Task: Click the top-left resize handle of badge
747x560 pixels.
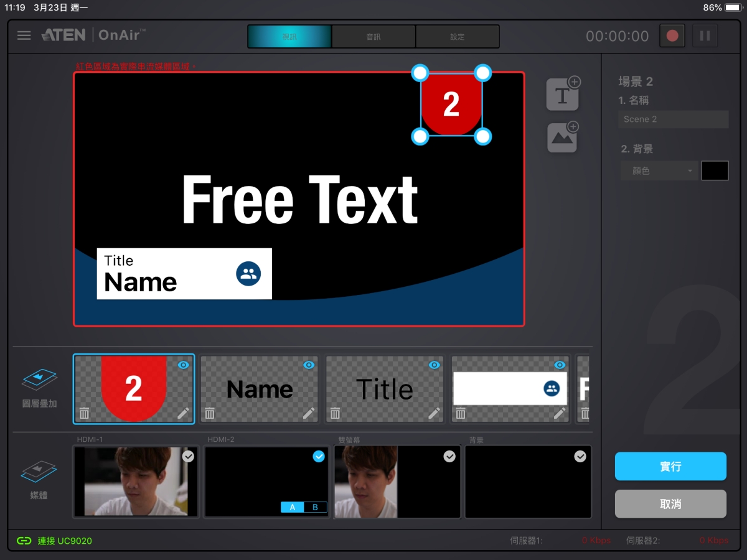Action: (420, 73)
